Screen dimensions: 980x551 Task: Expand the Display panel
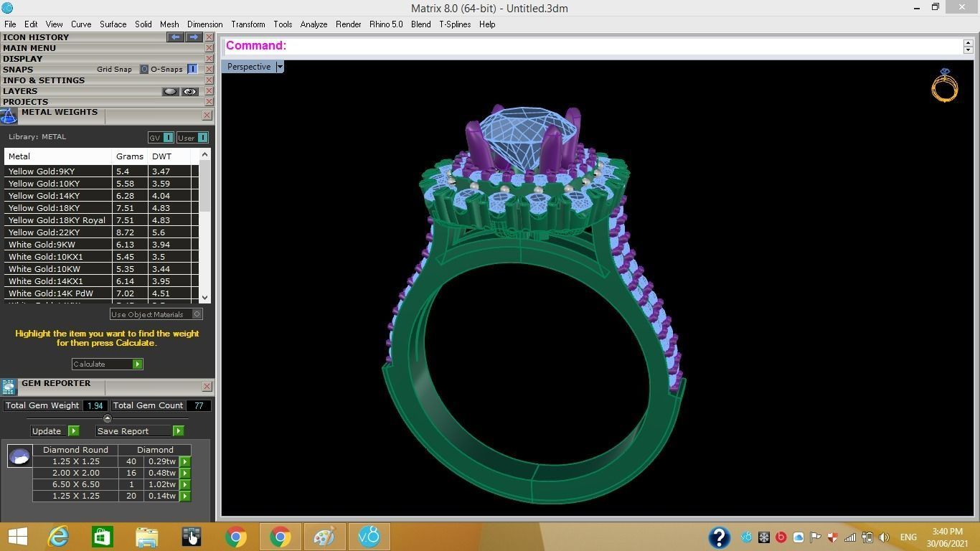22,59
